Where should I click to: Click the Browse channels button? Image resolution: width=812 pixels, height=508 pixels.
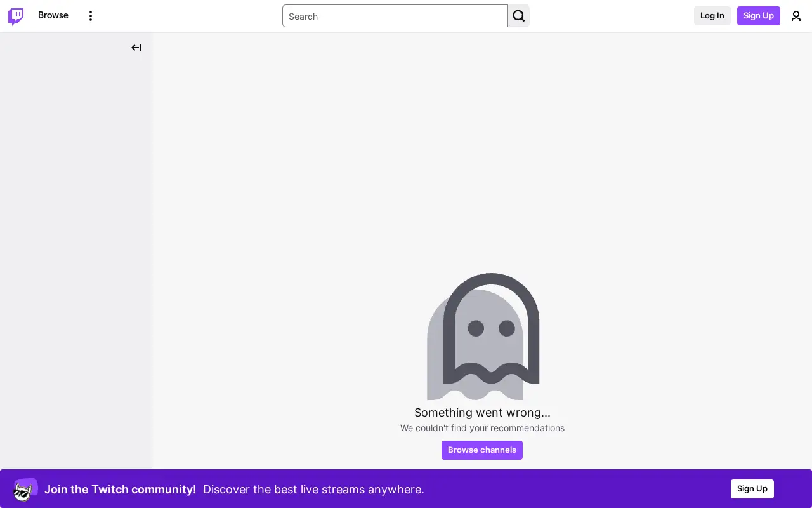(x=482, y=450)
